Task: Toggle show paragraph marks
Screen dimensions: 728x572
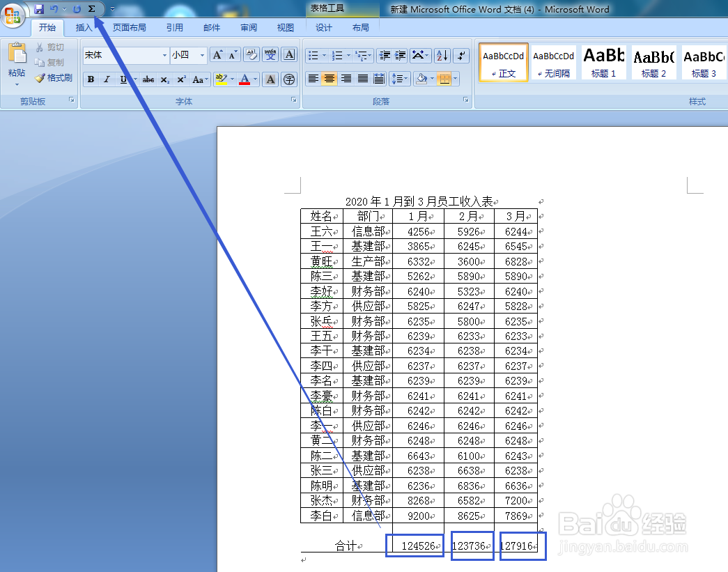Action: coord(461,56)
